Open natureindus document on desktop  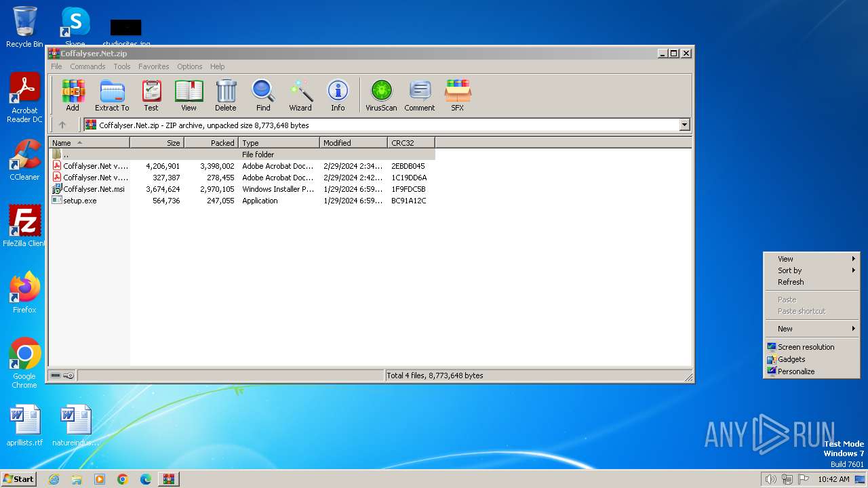[75, 426]
